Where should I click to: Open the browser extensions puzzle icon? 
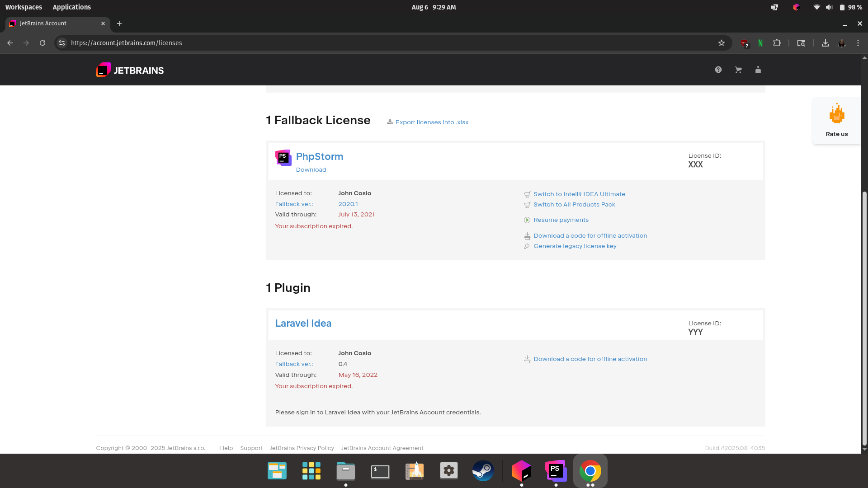coord(777,43)
